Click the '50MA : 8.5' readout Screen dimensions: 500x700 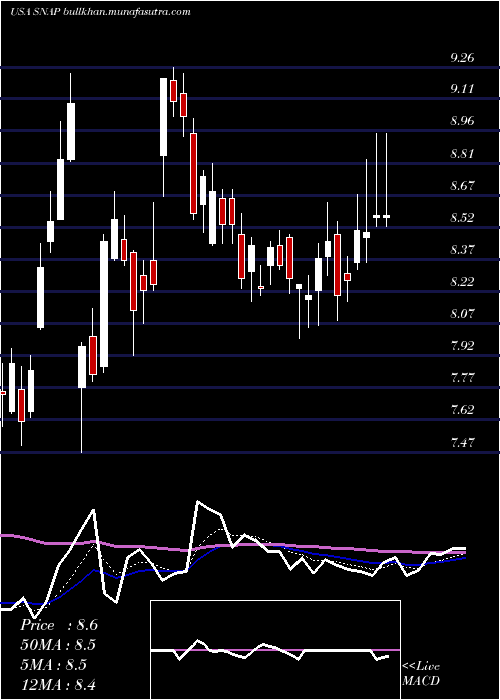(x=58, y=645)
